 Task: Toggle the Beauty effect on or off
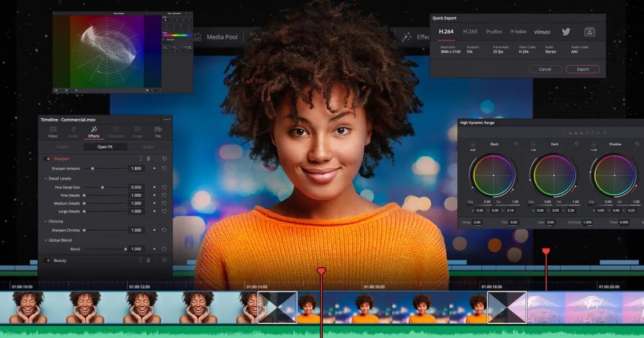click(48, 261)
